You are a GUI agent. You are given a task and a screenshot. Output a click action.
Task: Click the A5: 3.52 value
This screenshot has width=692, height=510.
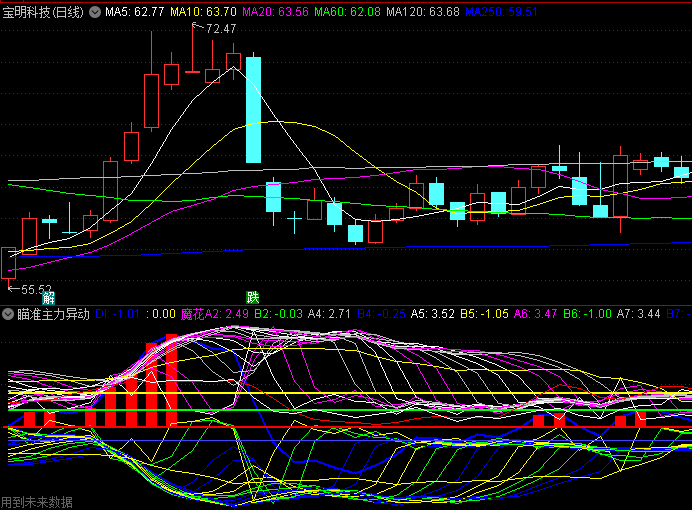coord(432,314)
